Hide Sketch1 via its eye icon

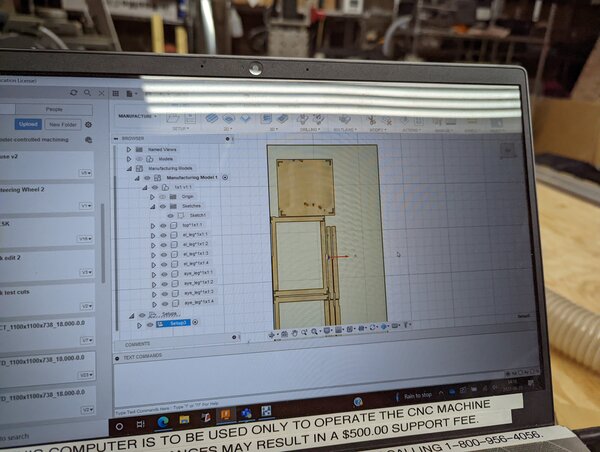[x=171, y=216]
